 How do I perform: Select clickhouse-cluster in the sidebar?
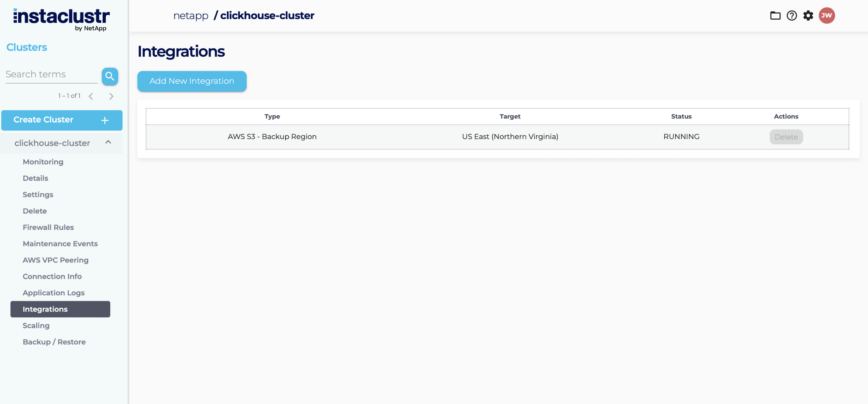coord(52,143)
